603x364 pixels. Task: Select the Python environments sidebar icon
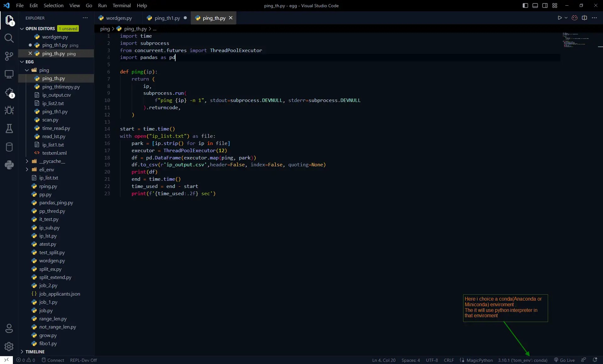point(9,165)
